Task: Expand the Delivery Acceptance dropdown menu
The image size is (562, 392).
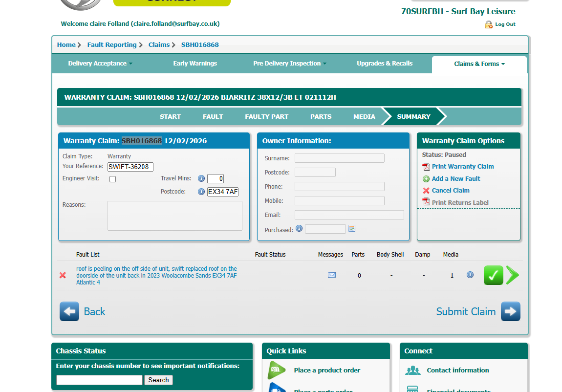Action: click(100, 64)
